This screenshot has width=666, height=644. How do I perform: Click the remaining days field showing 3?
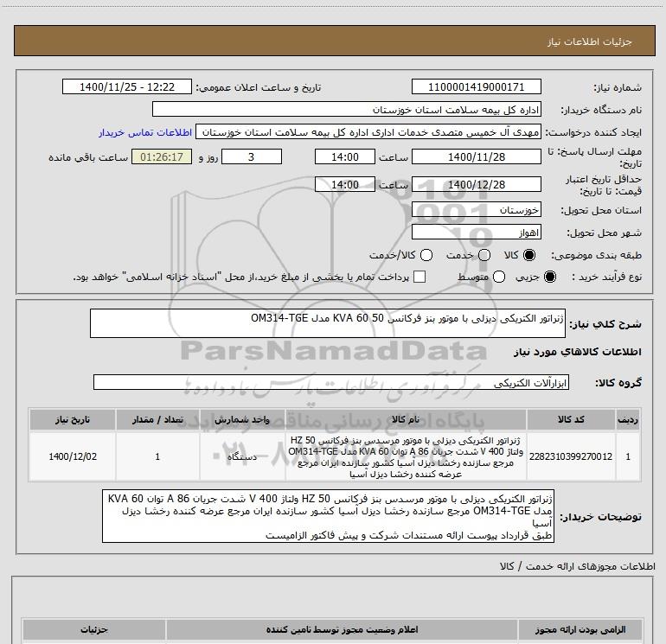pos(252,156)
